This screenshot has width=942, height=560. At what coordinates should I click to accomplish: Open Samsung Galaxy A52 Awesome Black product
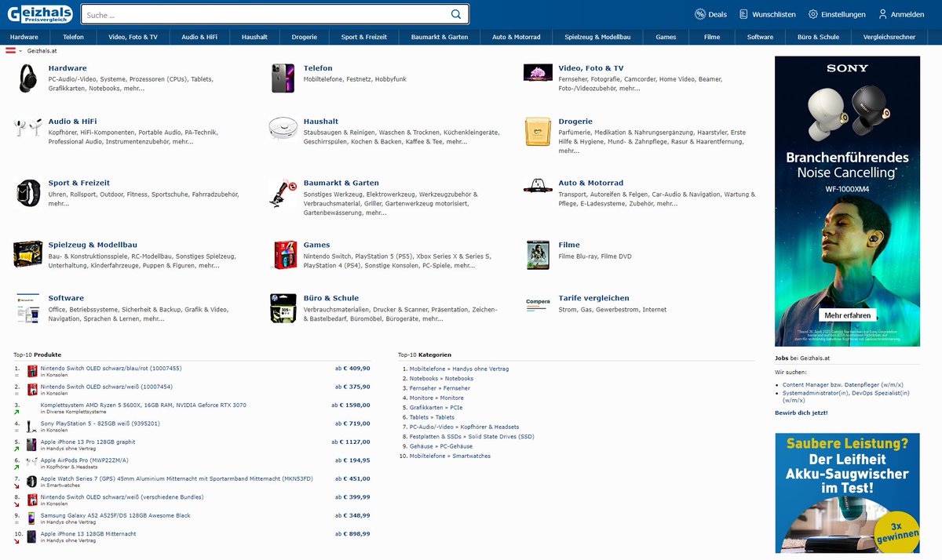click(115, 515)
